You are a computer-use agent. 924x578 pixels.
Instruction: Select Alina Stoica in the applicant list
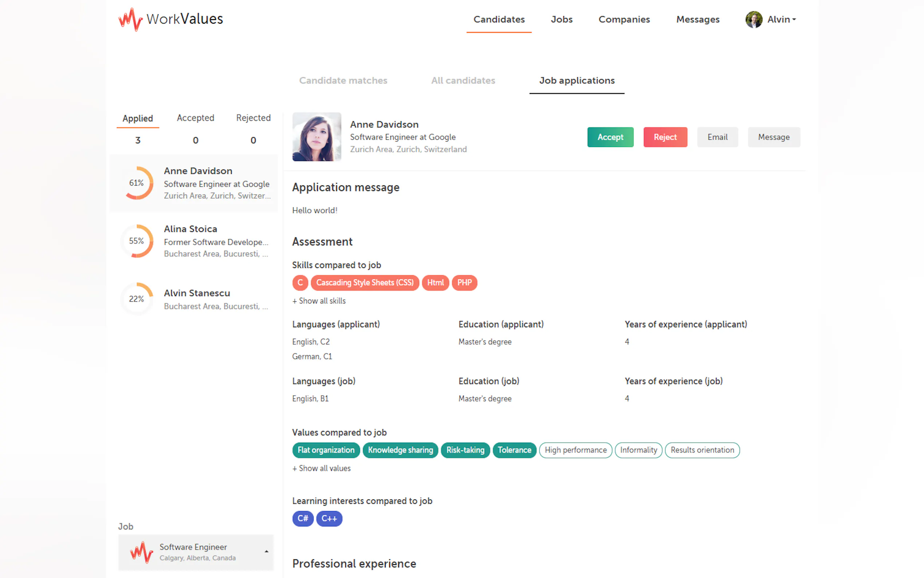(194, 241)
